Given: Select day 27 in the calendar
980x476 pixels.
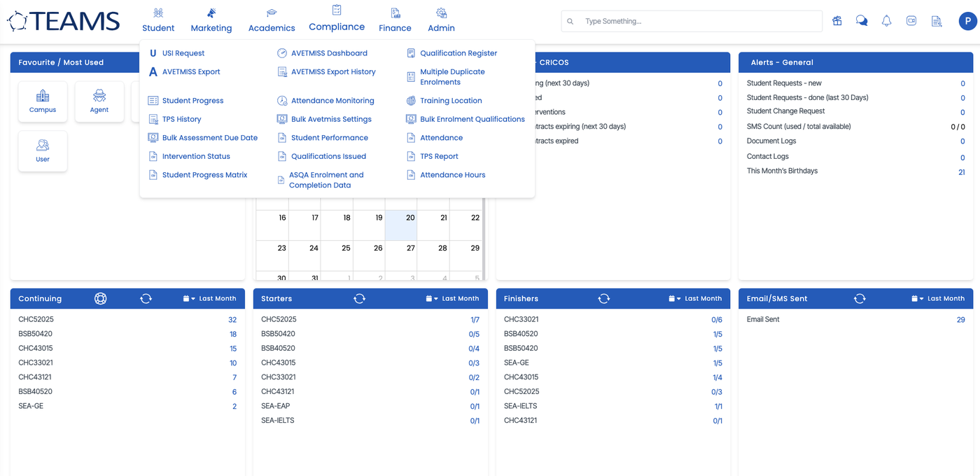Looking at the screenshot, I should pyautogui.click(x=401, y=256).
